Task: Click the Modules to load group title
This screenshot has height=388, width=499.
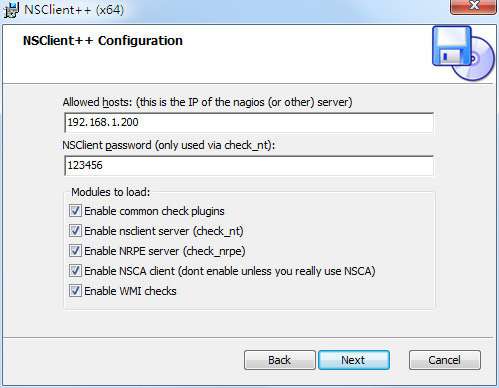Action: click(111, 192)
